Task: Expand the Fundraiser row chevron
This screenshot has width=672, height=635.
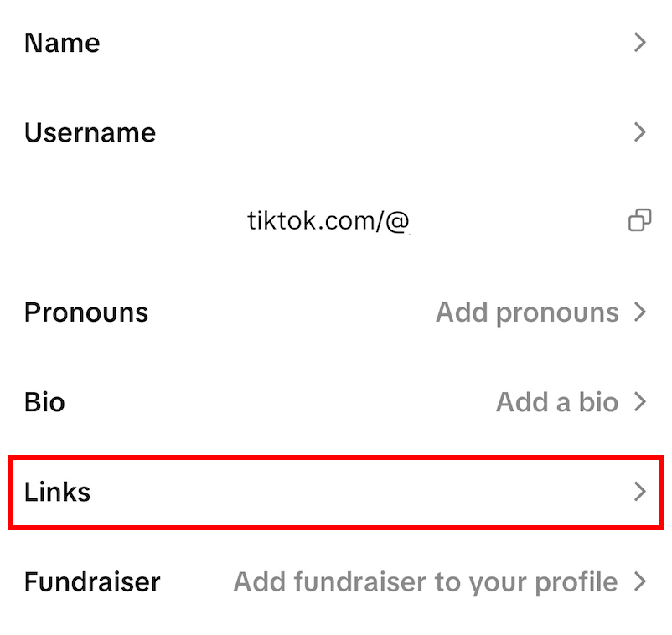Action: [x=639, y=581]
